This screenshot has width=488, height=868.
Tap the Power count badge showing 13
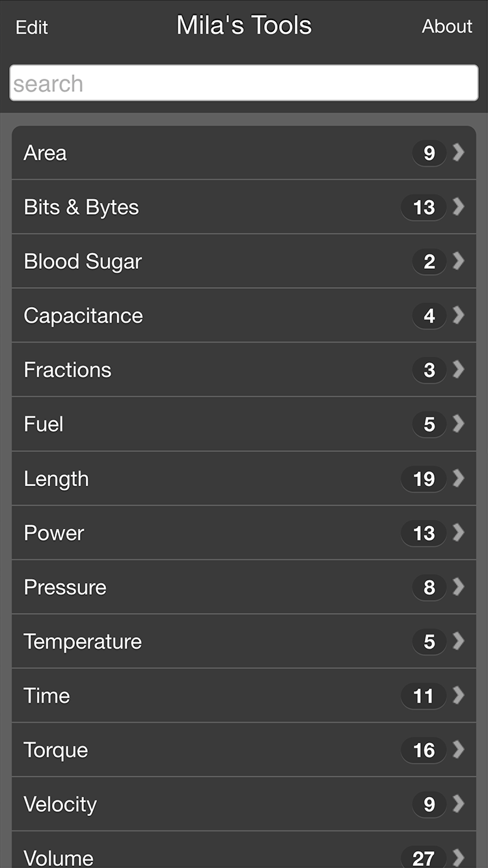[x=424, y=533]
